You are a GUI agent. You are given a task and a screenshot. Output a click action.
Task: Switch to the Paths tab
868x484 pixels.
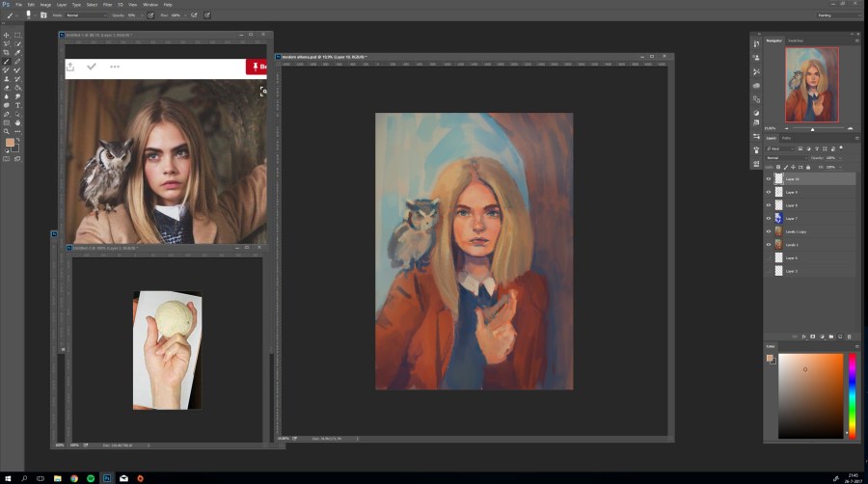(786, 138)
